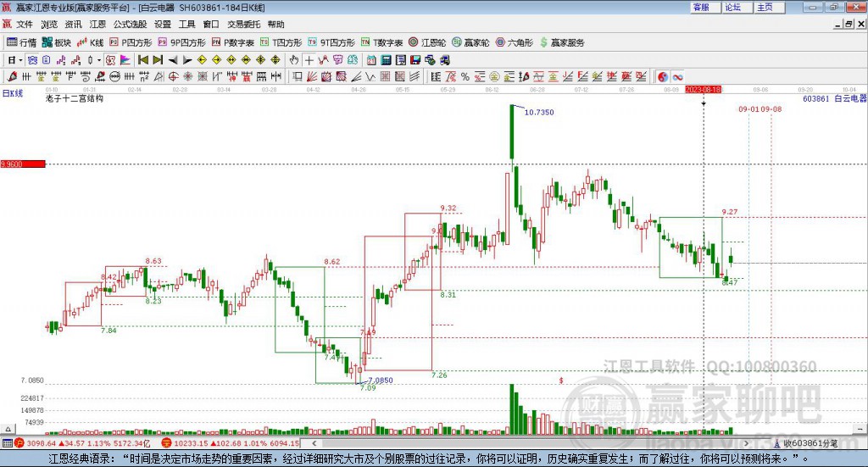The image size is (868, 467).
Task: Select the Gann fan lines tool
Action: tap(311, 77)
